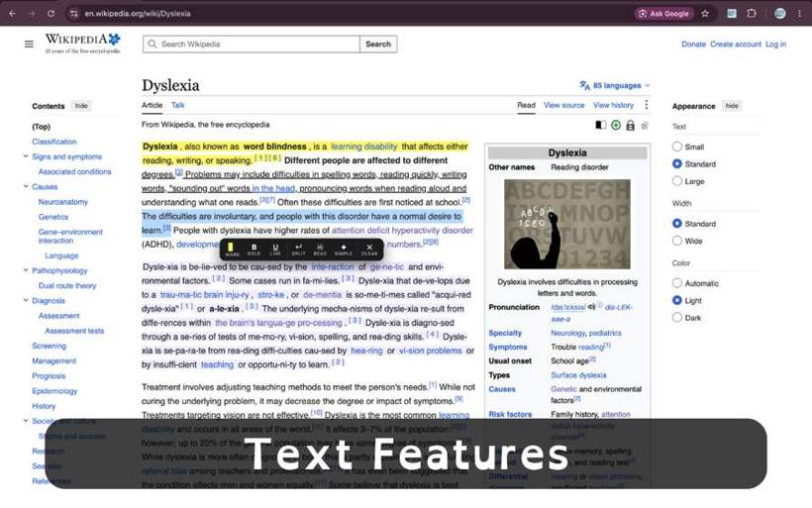Viewport: 812px width, 508px height.
Task: Select the Read view tab
Action: (526, 105)
